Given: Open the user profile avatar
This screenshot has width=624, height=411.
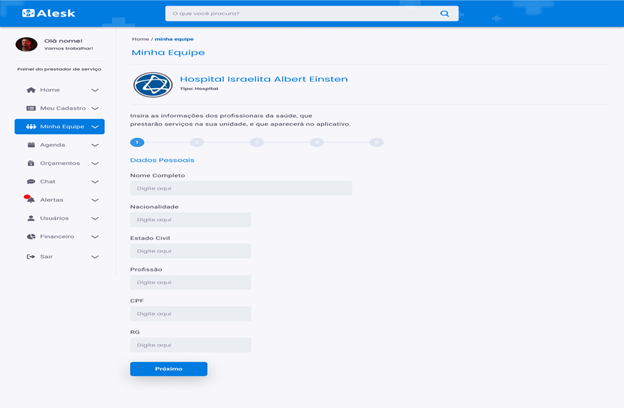Looking at the screenshot, I should coord(26,44).
